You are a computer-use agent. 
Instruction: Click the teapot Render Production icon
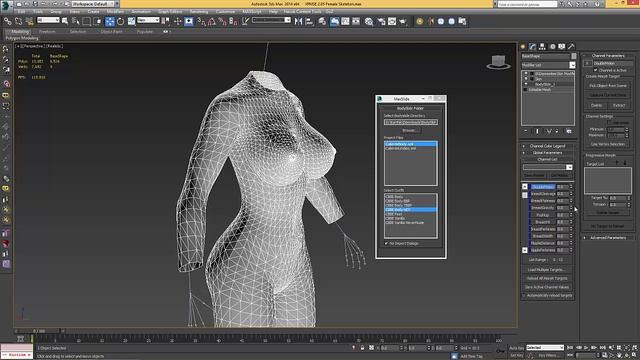pyautogui.click(x=403, y=21)
